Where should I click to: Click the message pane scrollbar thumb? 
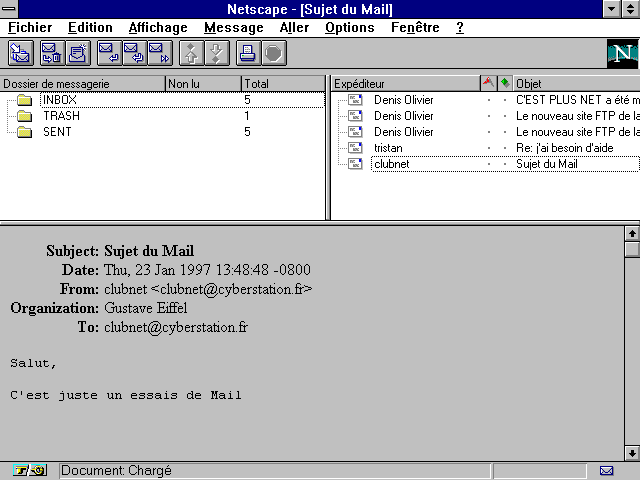[x=632, y=249]
